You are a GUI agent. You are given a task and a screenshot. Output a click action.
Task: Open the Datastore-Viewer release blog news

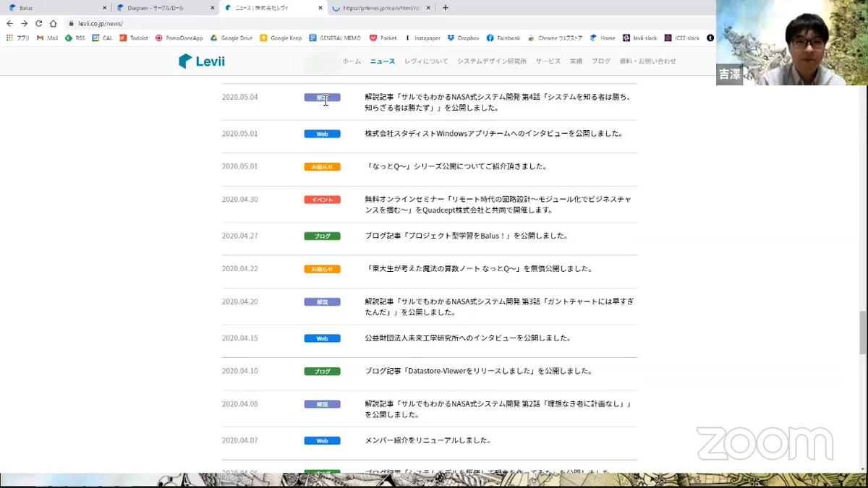tap(479, 371)
